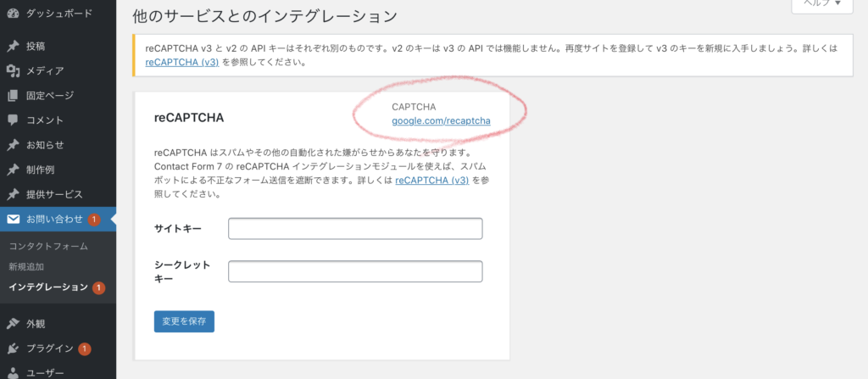Viewport: 868px width, 379px height.
Task: Open the google.com/recaptcha link
Action: pos(441,120)
